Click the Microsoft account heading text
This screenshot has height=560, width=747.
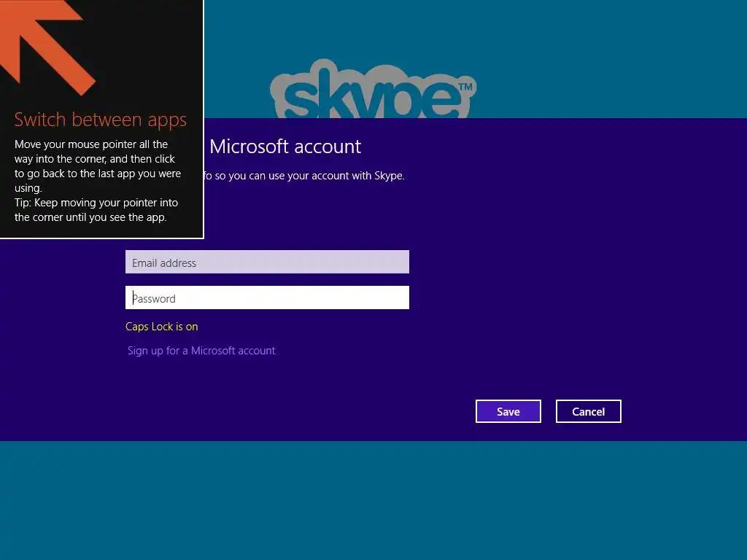coord(285,147)
